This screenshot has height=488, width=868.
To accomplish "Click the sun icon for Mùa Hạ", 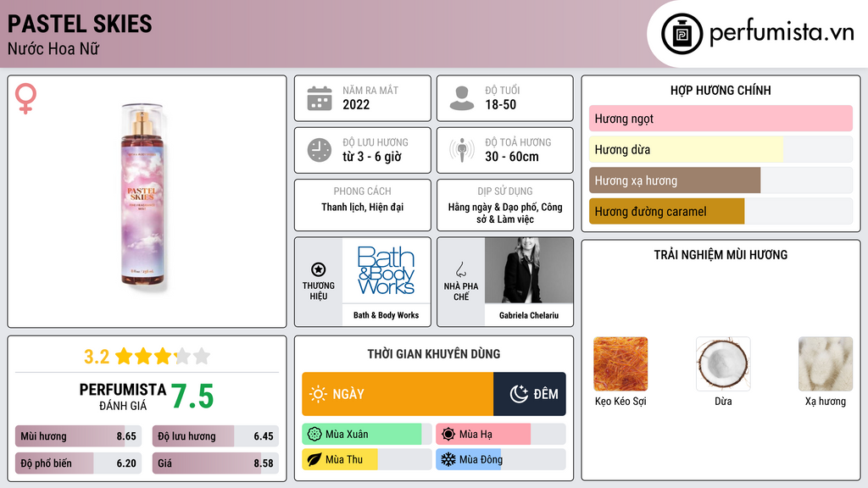I will [448, 435].
